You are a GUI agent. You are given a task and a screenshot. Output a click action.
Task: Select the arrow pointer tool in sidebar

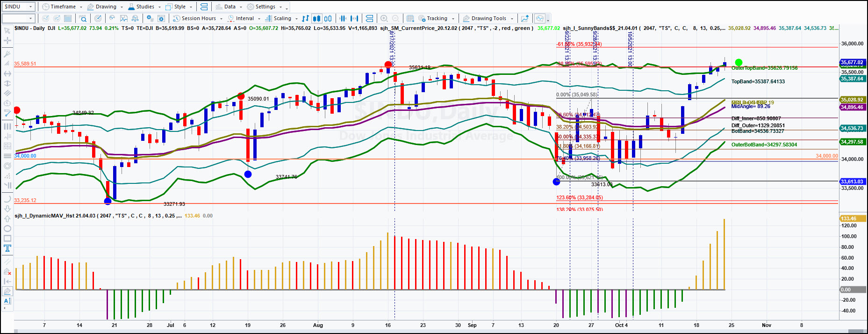pyautogui.click(x=7, y=31)
